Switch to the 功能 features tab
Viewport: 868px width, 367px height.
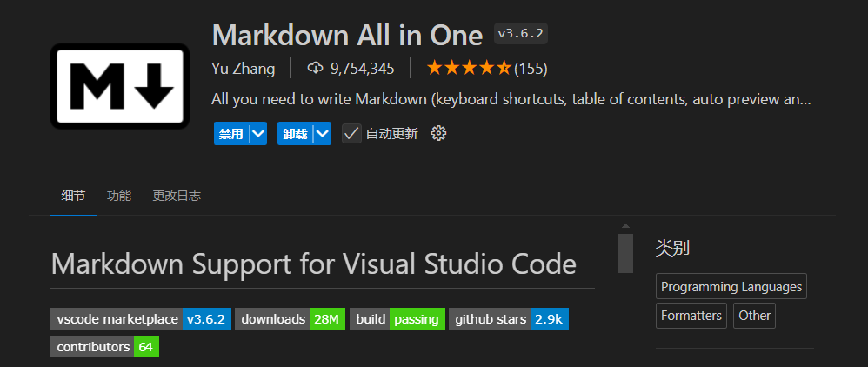[119, 196]
